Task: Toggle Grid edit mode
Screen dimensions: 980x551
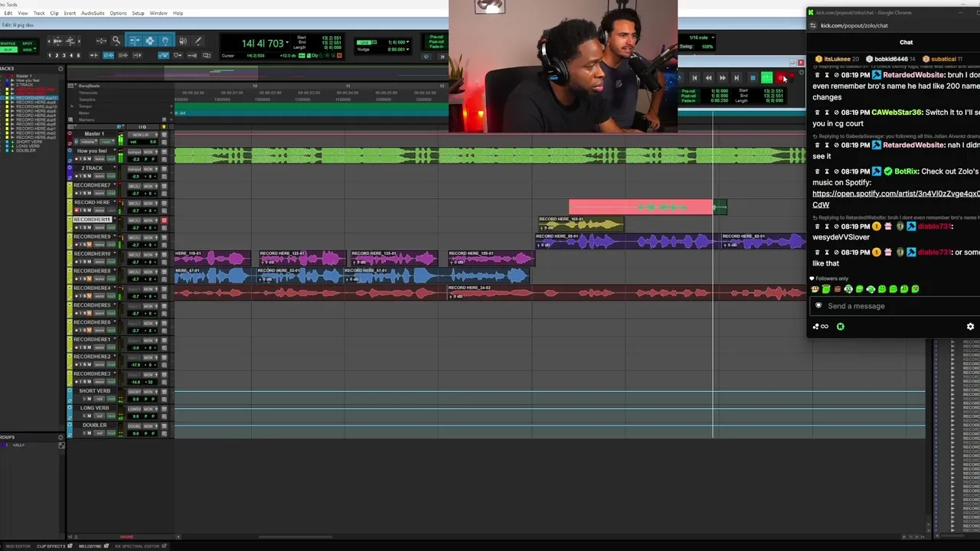Action: click(x=28, y=50)
